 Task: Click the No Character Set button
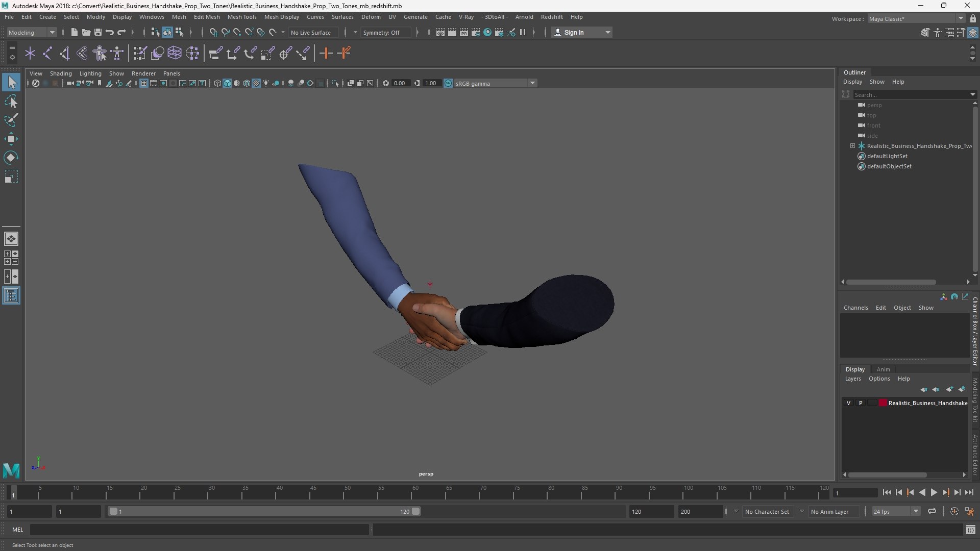[767, 512]
